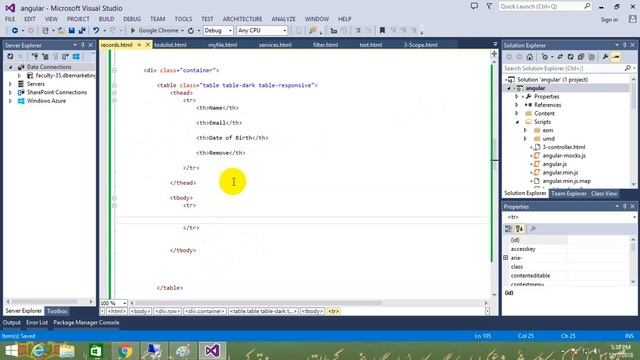Image resolution: width=640 pixels, height=360 pixels.
Task: Click Categorized view icon in Properties panel
Action: (x=509, y=229)
